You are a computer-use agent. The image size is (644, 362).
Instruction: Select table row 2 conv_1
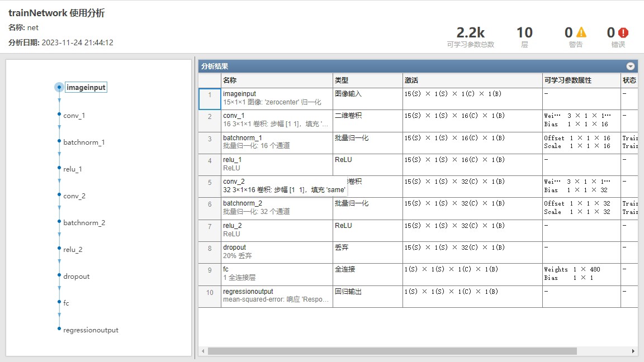pyautogui.click(x=418, y=121)
